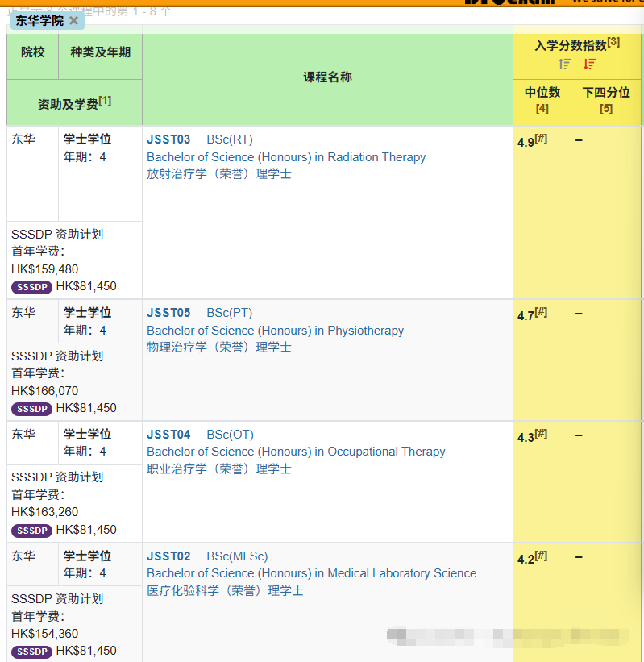Sort admission score index ascending
Image resolution: width=644 pixels, height=662 pixels.
tap(564, 65)
